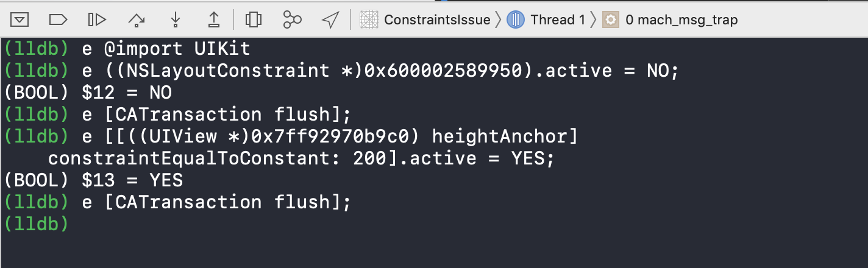Click the last 'CATransaction flush' command line

(x=177, y=202)
